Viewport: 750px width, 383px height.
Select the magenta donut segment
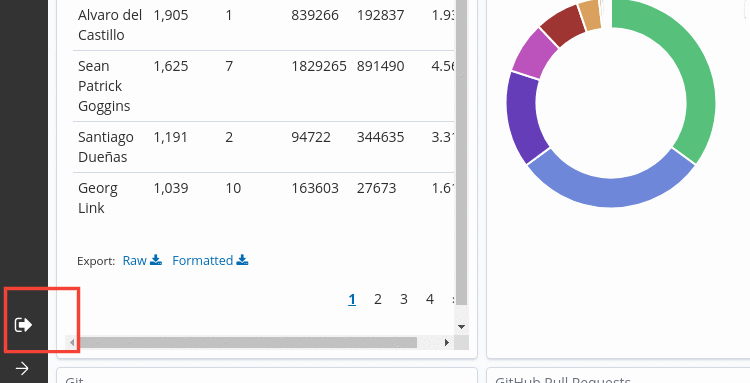pyautogui.click(x=533, y=55)
